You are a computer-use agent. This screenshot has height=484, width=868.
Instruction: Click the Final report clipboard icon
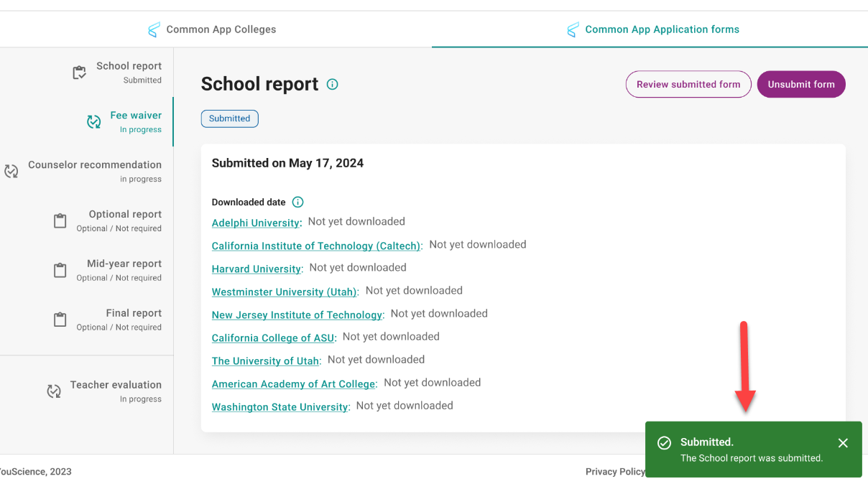coord(60,320)
